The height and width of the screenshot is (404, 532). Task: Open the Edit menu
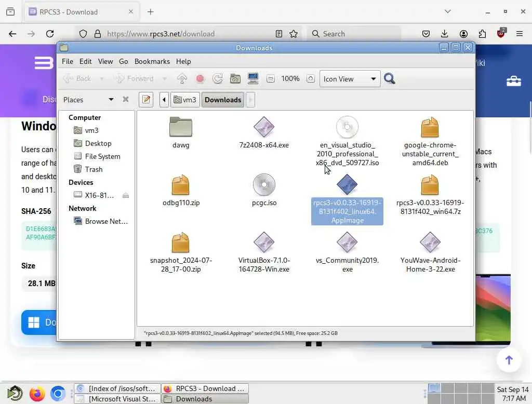click(x=86, y=61)
